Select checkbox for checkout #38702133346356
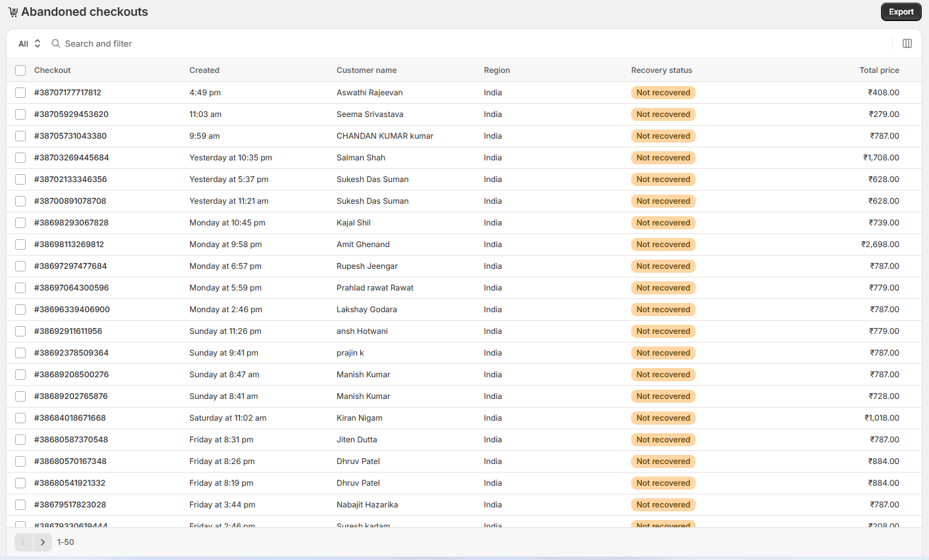 [20, 179]
